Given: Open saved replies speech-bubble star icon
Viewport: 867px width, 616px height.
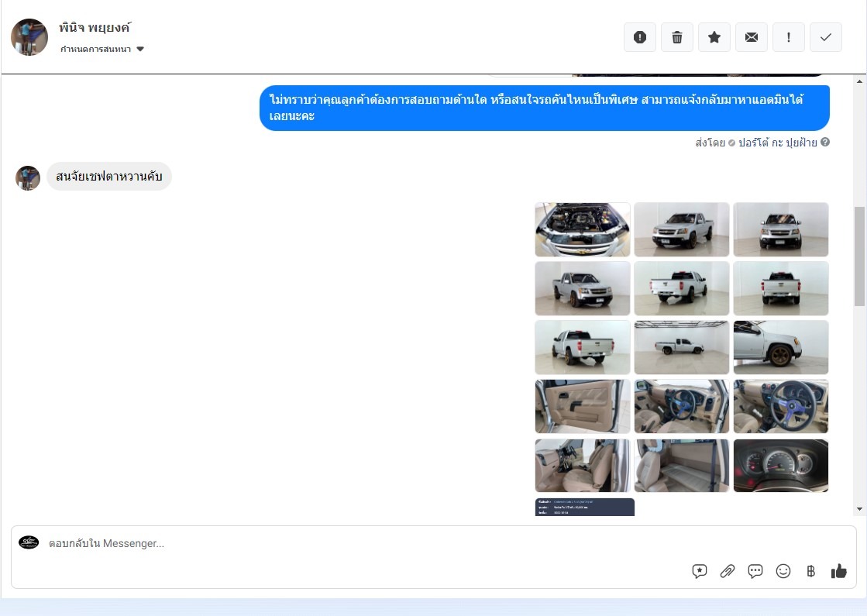Looking at the screenshot, I should [x=700, y=571].
